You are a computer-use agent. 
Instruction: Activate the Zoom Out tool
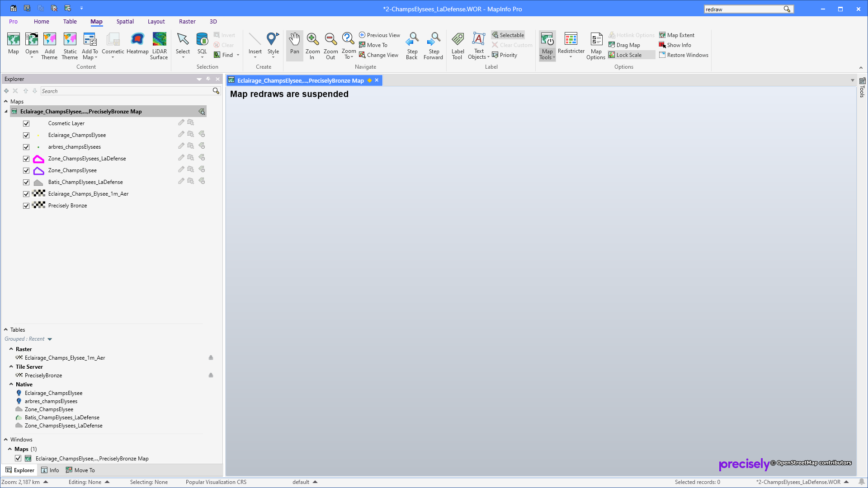pyautogui.click(x=331, y=46)
